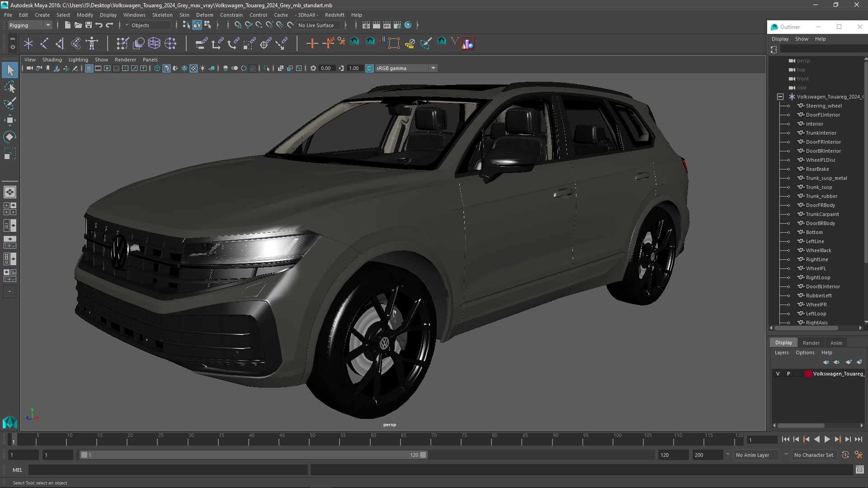Click the Play forwards button

pos(827,439)
